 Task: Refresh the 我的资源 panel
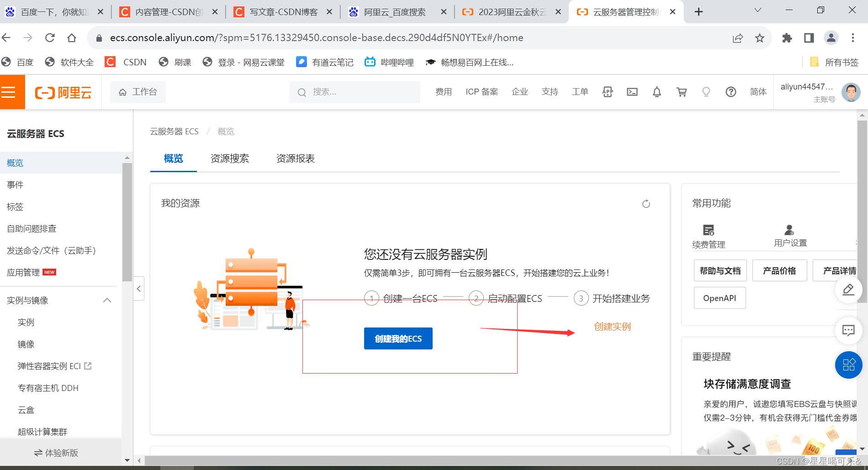point(646,204)
